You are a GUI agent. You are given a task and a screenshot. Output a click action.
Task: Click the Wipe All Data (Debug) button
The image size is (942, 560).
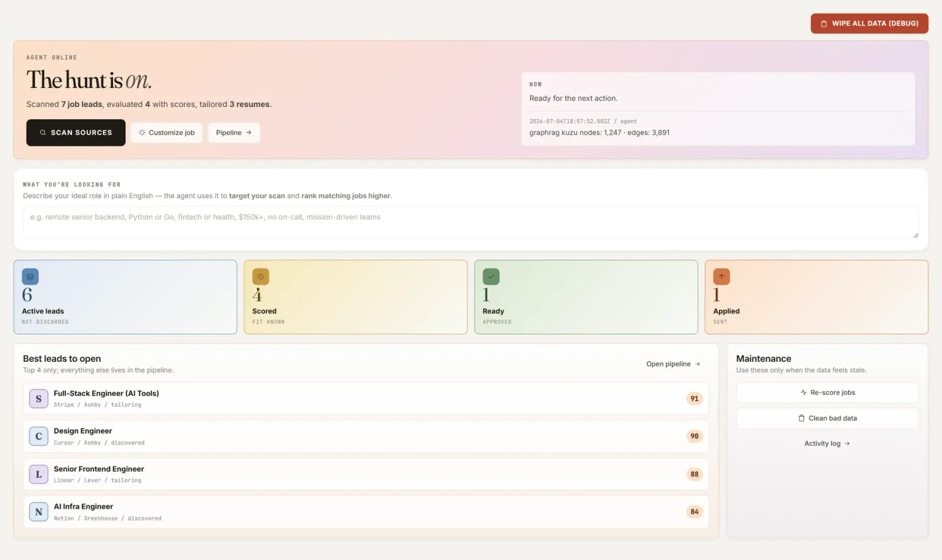[x=869, y=24]
